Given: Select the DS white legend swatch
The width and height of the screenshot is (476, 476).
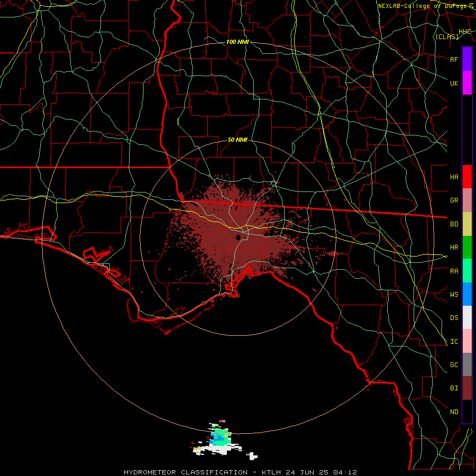Looking at the screenshot, I should pyautogui.click(x=467, y=317).
